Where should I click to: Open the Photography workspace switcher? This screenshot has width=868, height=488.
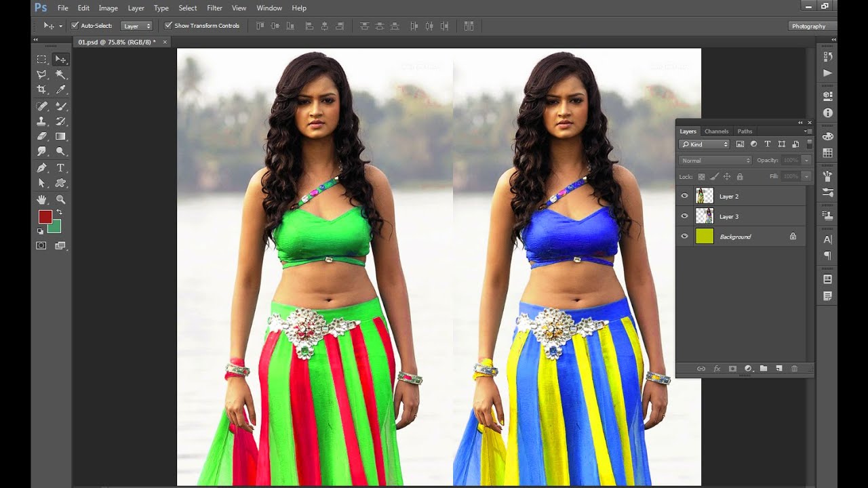point(812,26)
